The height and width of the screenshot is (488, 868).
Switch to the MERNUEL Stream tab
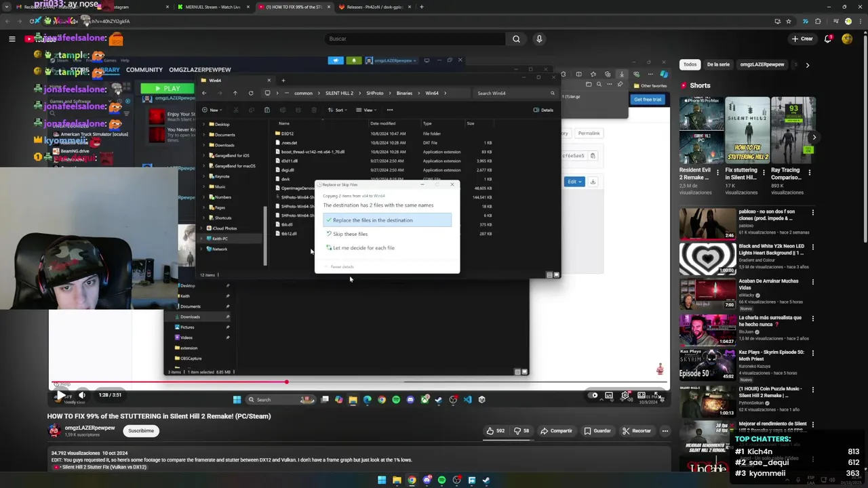[x=212, y=7]
